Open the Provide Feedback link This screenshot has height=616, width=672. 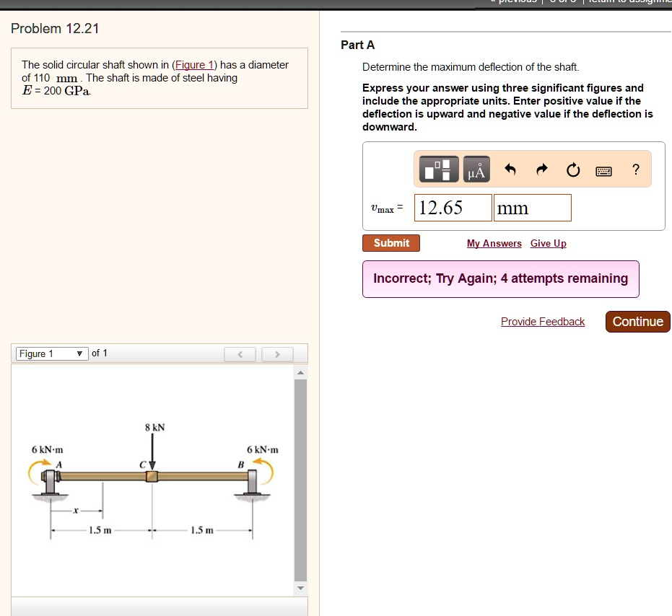click(543, 322)
